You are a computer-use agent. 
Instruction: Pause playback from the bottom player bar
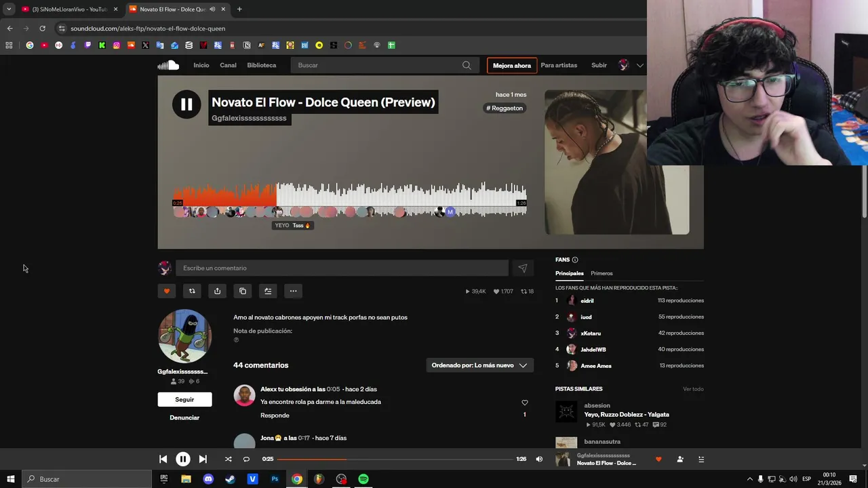183,459
